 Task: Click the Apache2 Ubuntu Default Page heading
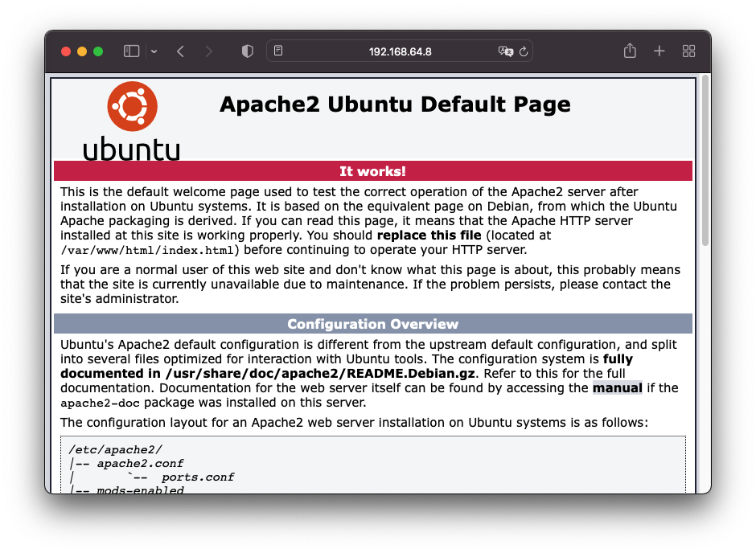coord(395,104)
